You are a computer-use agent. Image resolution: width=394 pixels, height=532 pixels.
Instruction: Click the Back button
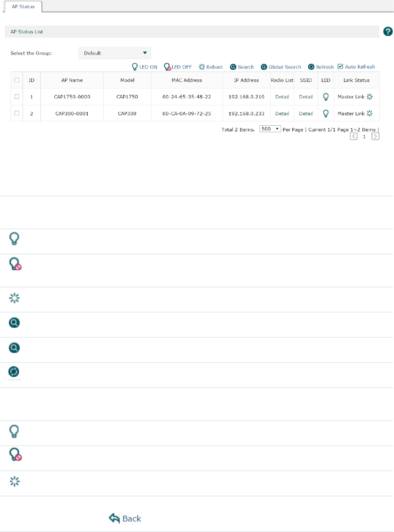click(125, 519)
